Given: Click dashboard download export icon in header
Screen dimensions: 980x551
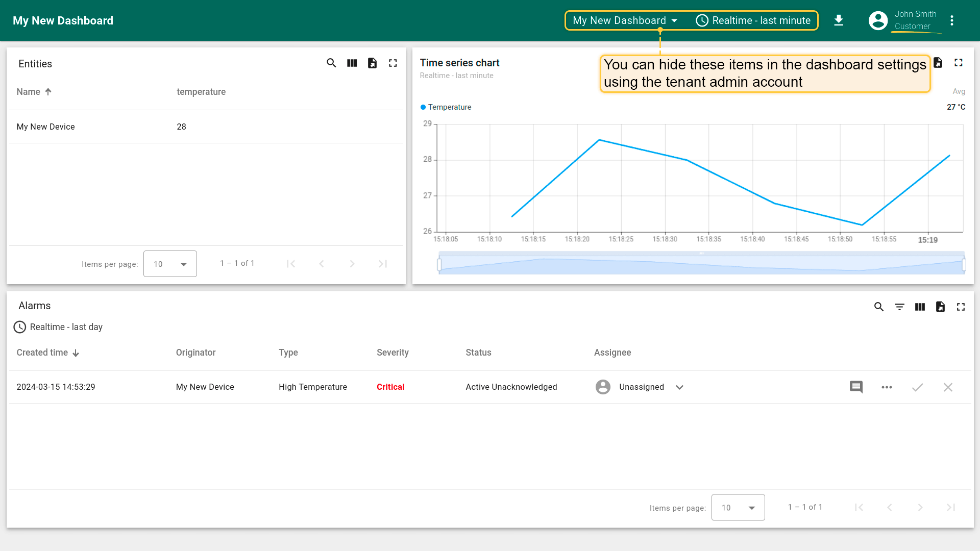Looking at the screenshot, I should pyautogui.click(x=839, y=20).
